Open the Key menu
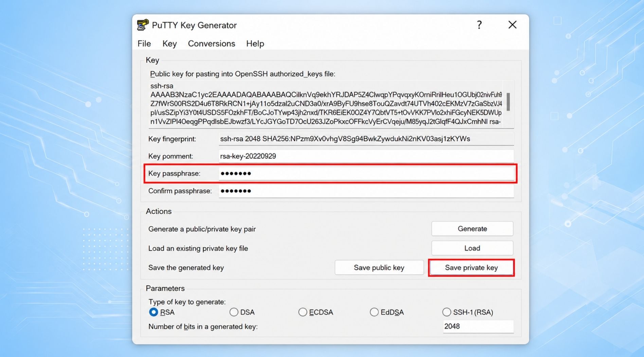This screenshot has height=357, width=644. tap(169, 44)
